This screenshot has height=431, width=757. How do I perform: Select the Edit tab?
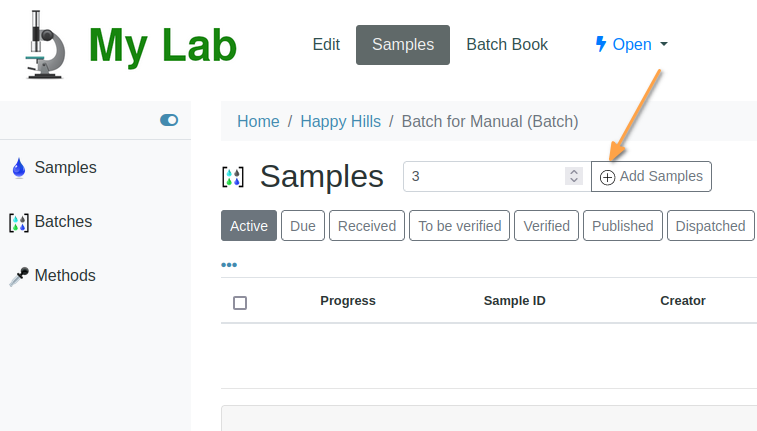[326, 44]
